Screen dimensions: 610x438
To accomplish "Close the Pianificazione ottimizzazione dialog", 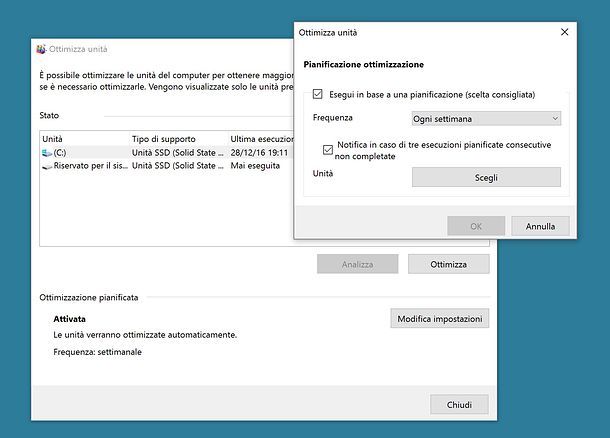I will pyautogui.click(x=564, y=32).
